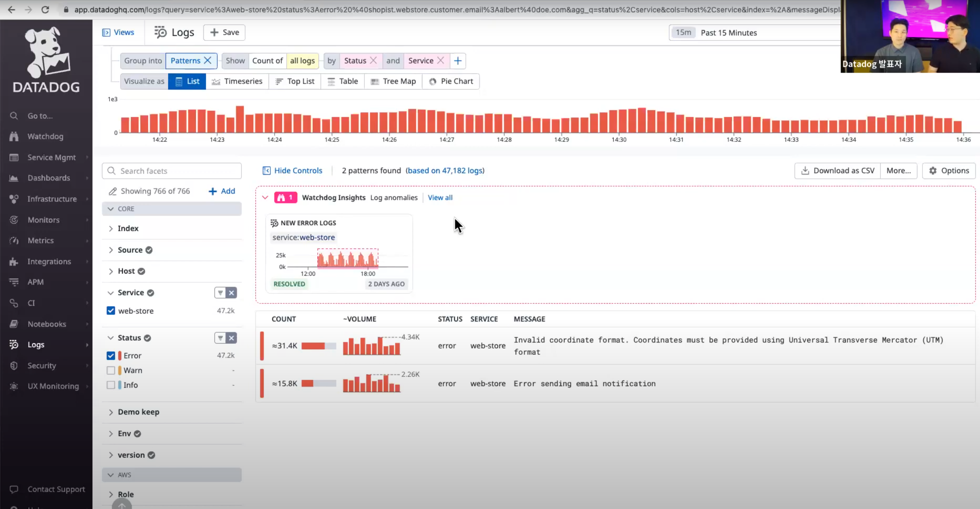Open Service Mgmt sidebar menu
Screen dimensions: 980x509
tap(51, 157)
